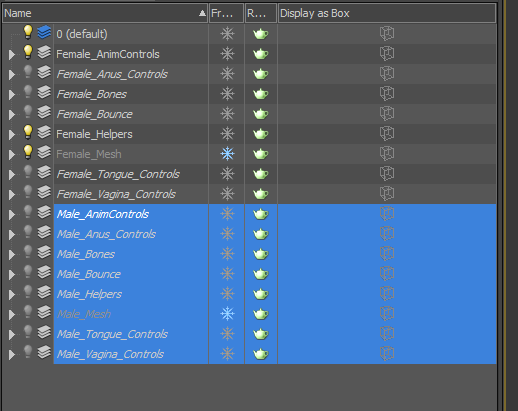Select the Female_AnimControls layer name
Viewport: 518px width, 411px height.
pyautogui.click(x=108, y=54)
